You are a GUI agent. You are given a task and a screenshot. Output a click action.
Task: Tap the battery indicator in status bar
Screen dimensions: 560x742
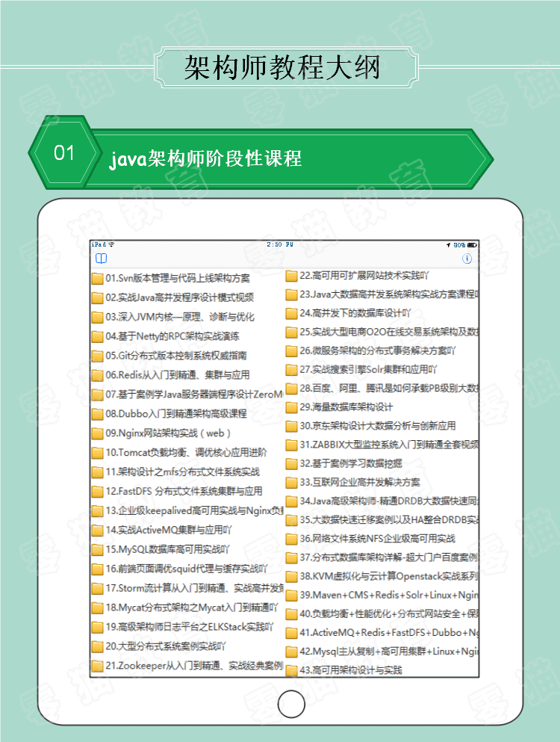click(x=472, y=245)
